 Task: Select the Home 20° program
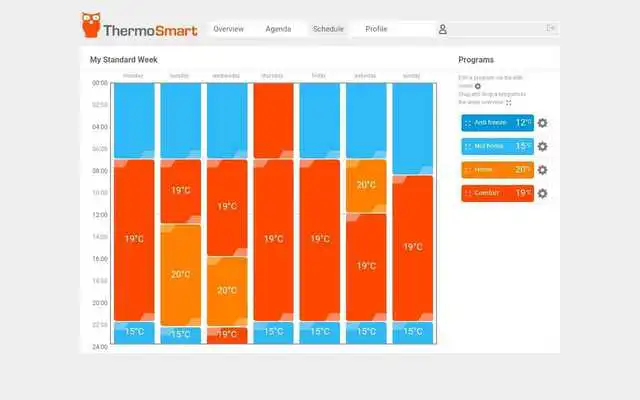pyautogui.click(x=498, y=170)
